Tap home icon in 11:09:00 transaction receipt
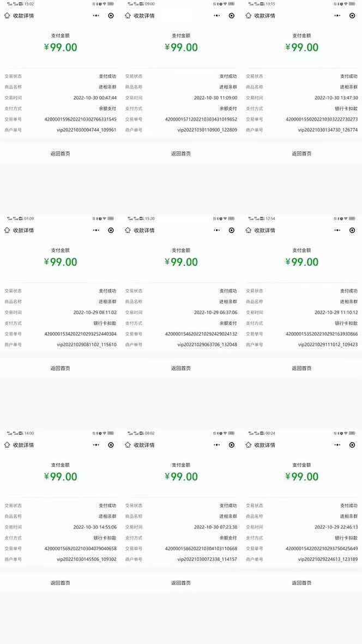 (x=128, y=16)
